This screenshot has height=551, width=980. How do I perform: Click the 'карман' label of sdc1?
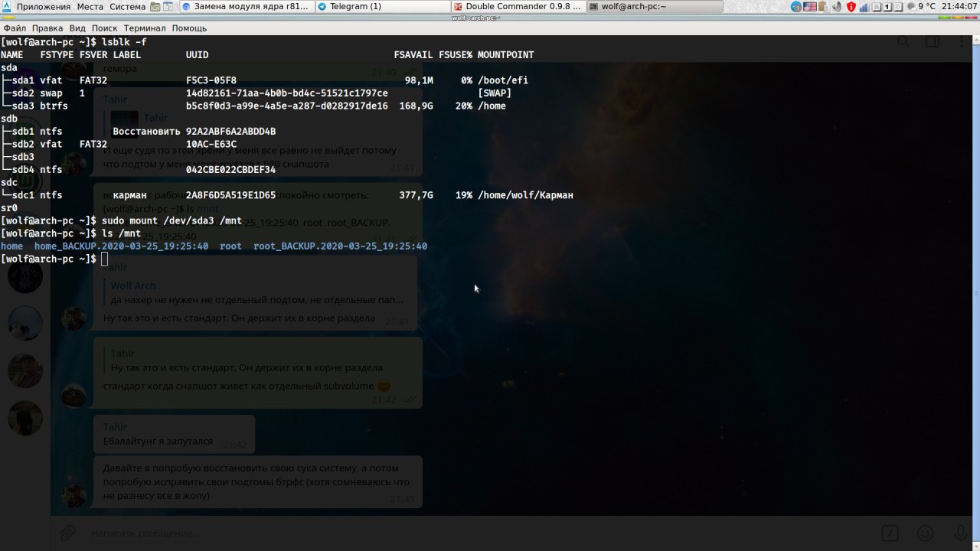click(130, 195)
